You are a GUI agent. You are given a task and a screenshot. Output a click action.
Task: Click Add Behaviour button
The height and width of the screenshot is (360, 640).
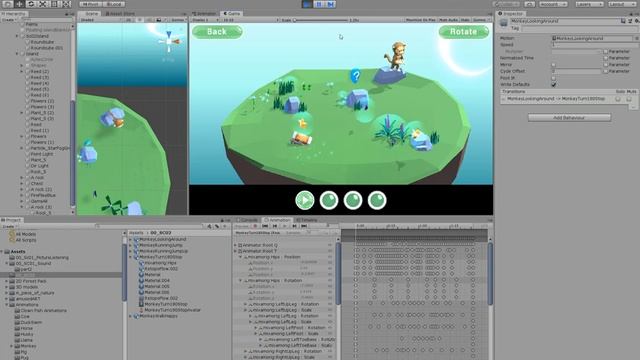(x=569, y=118)
